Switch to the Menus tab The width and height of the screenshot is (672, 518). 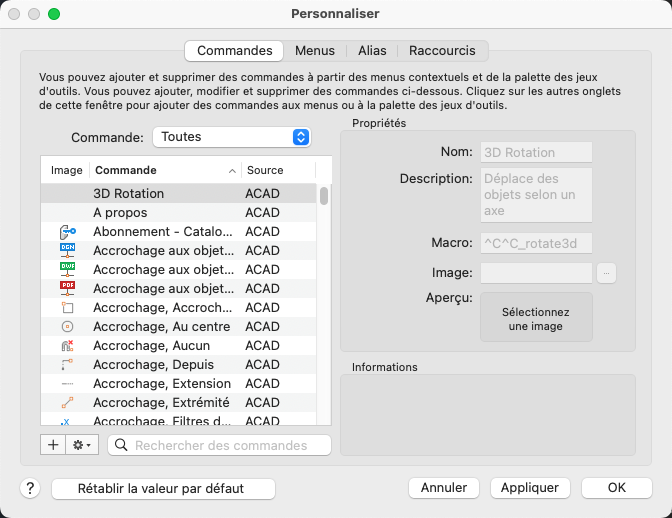coord(315,50)
